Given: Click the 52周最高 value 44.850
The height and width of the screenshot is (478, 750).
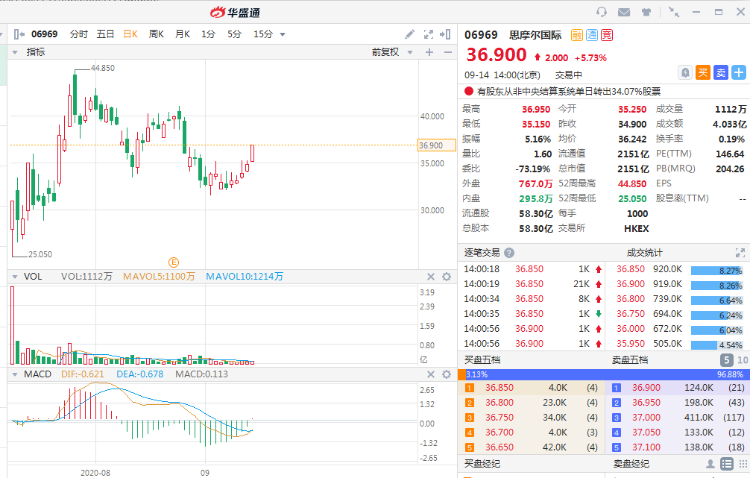Looking at the screenshot, I should coord(632,184).
